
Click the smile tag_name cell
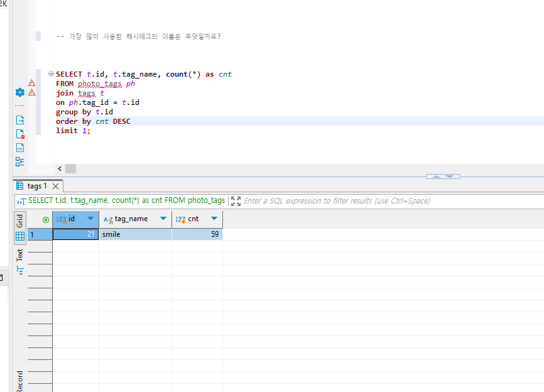tap(135, 234)
